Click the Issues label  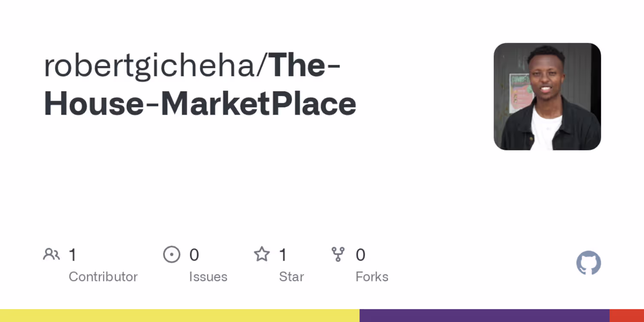coord(208,277)
